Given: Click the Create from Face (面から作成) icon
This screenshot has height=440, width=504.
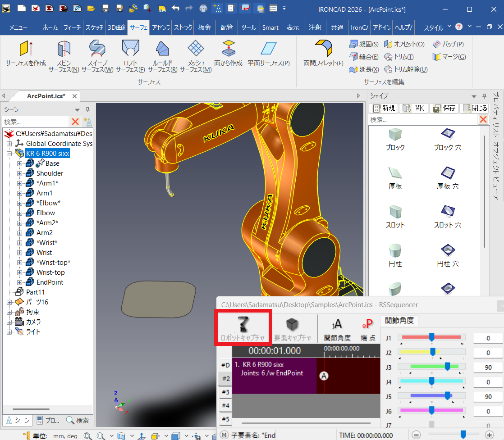Looking at the screenshot, I should (x=228, y=53).
